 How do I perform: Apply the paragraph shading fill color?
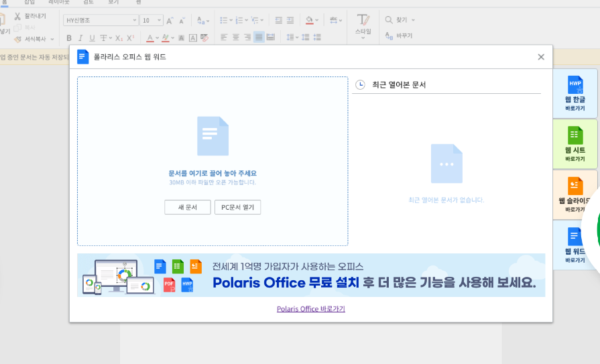click(309, 20)
